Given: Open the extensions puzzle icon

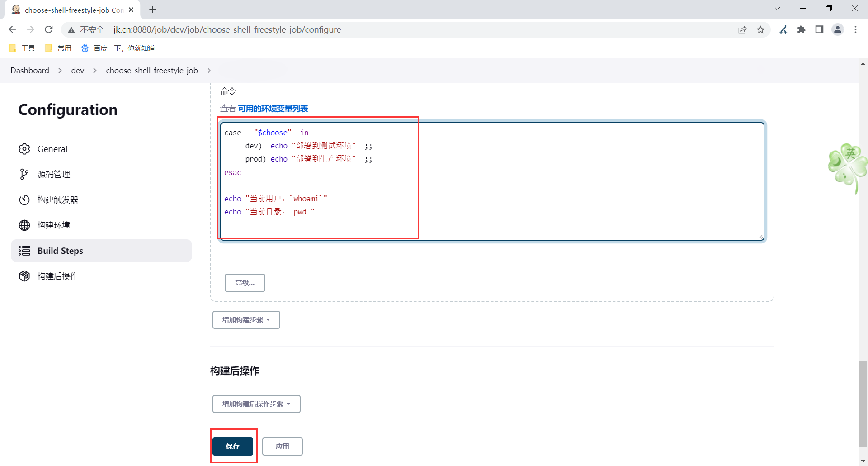Looking at the screenshot, I should click(802, 30).
